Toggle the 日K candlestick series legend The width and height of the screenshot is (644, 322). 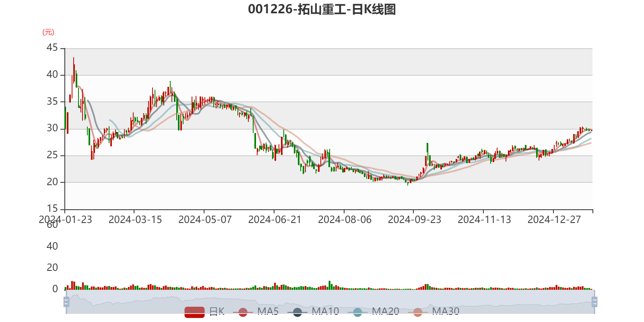click(204, 312)
